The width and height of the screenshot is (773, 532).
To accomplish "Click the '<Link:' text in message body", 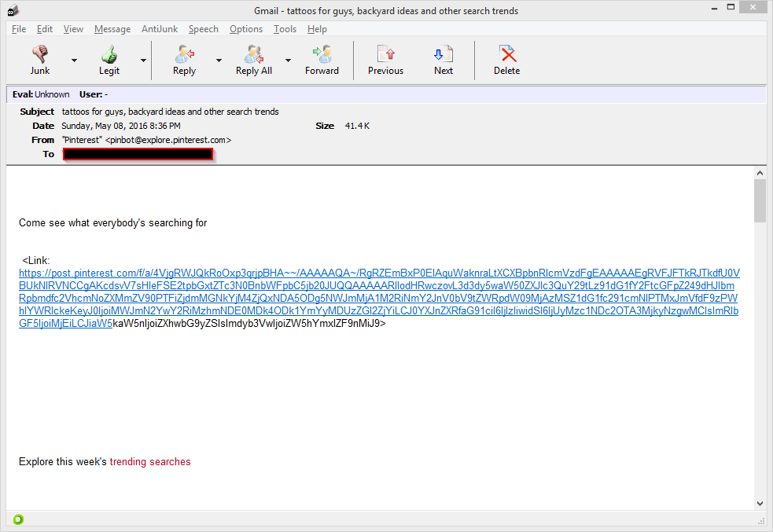I will click(36, 261).
